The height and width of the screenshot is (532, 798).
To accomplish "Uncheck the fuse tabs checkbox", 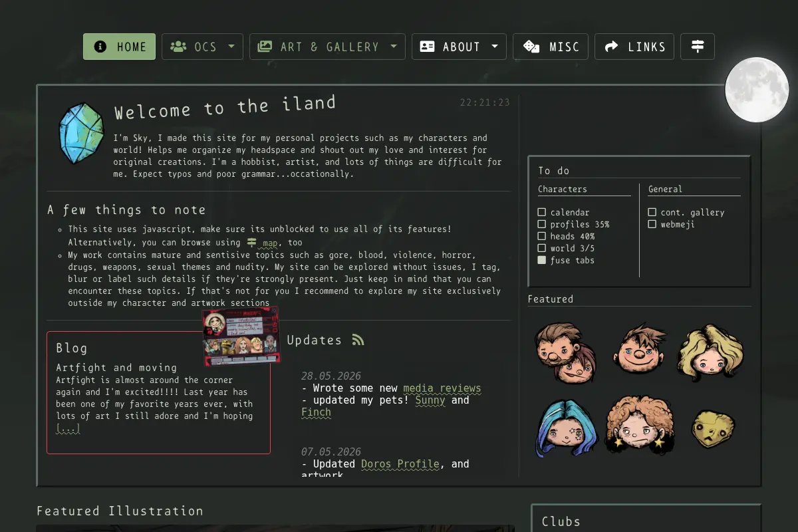I will pos(542,260).
